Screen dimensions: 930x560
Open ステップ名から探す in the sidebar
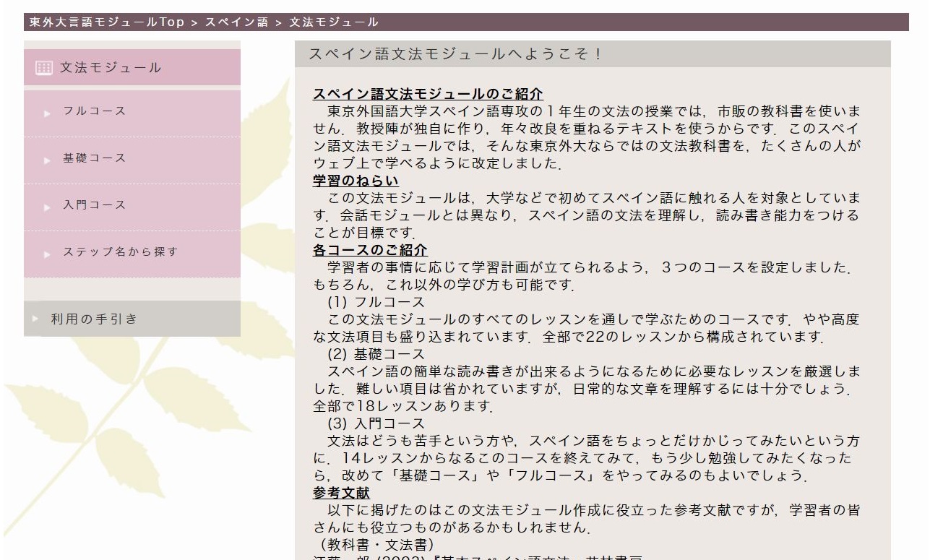tap(120, 252)
